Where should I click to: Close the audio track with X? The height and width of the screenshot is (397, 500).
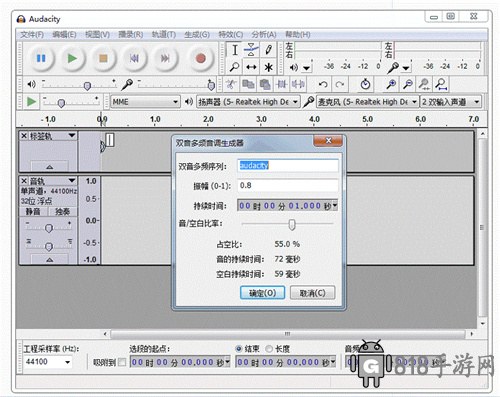pyautogui.click(x=24, y=181)
